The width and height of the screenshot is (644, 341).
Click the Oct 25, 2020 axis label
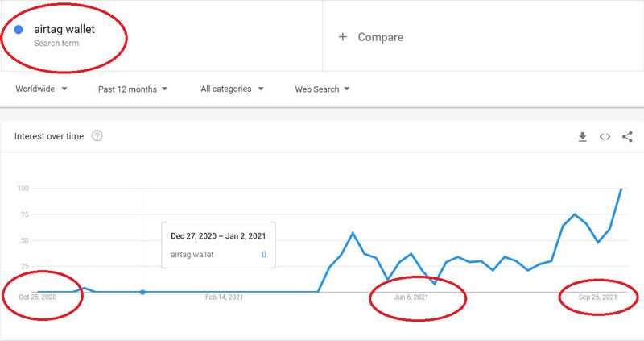(39, 297)
